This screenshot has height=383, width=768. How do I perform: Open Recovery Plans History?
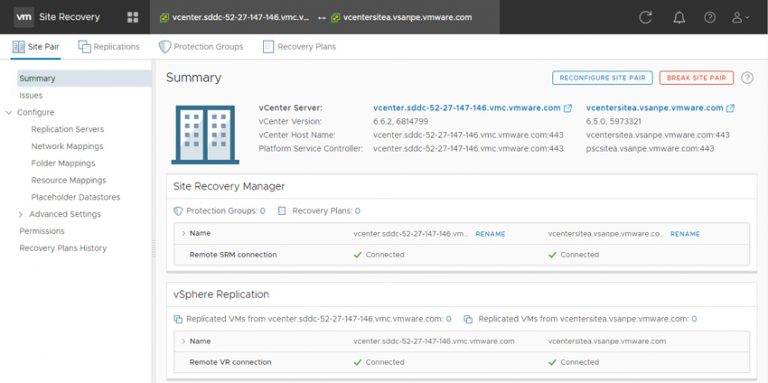(x=63, y=248)
